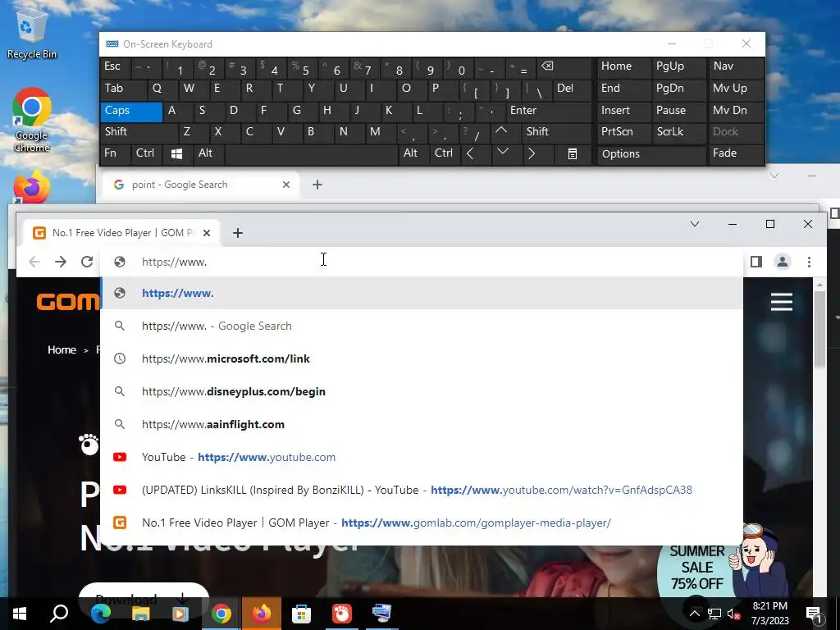Toggle the left Alt key on the keyboard
The image size is (840, 630).
208,153
